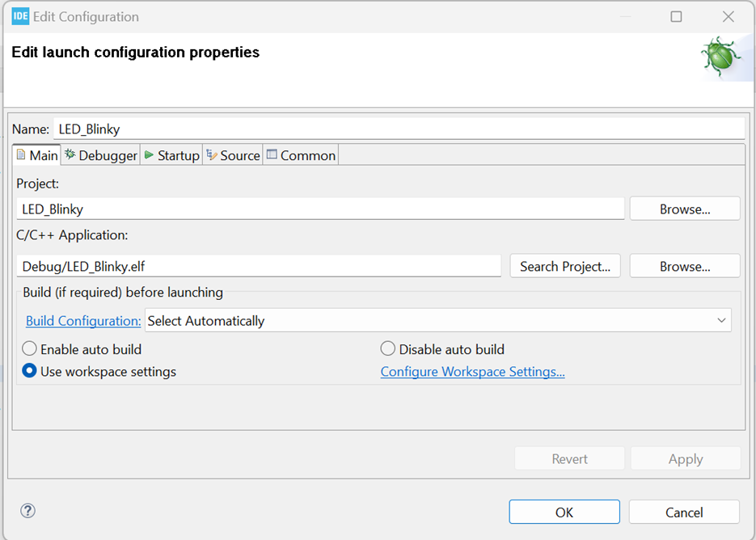Click the green bug debug icon
756x540 pixels.
(x=721, y=57)
